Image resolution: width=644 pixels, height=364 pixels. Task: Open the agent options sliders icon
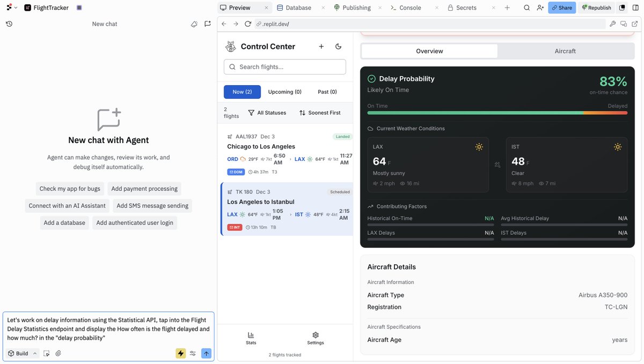pos(193,353)
